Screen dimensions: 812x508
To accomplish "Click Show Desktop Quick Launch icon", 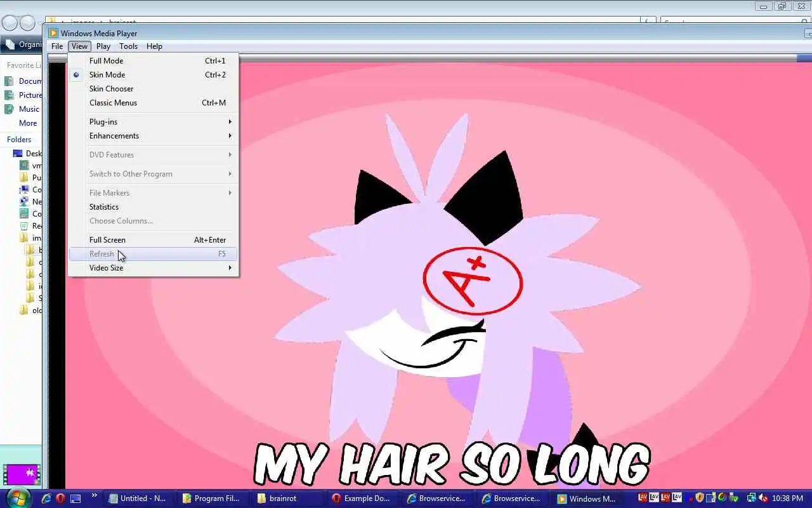I will (x=75, y=498).
